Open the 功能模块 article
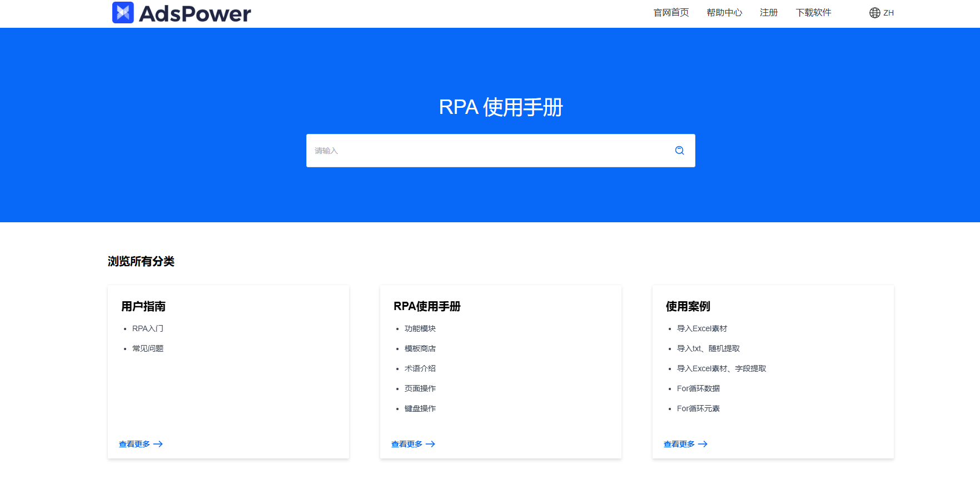The height and width of the screenshot is (479, 980). pos(420,328)
